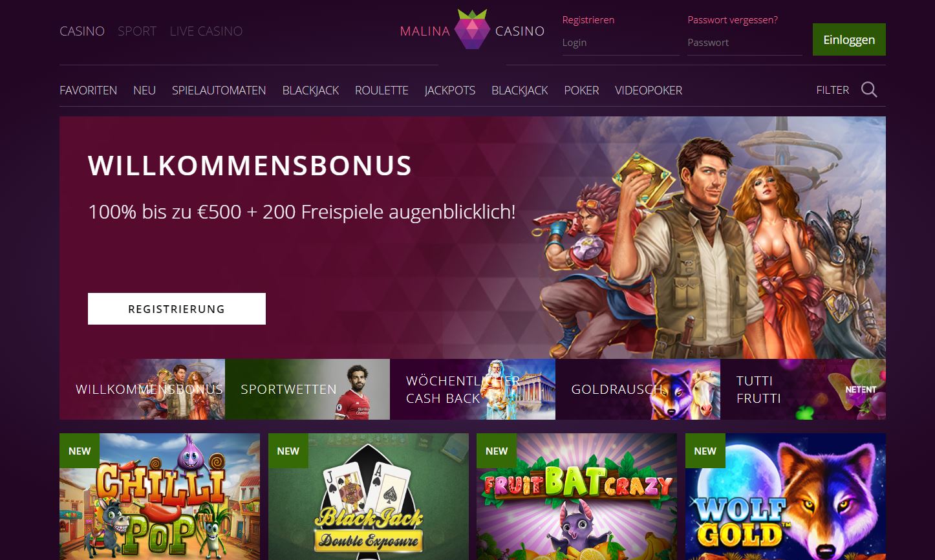This screenshot has height=560, width=935.
Task: Open the Jackpots category
Action: click(x=450, y=91)
